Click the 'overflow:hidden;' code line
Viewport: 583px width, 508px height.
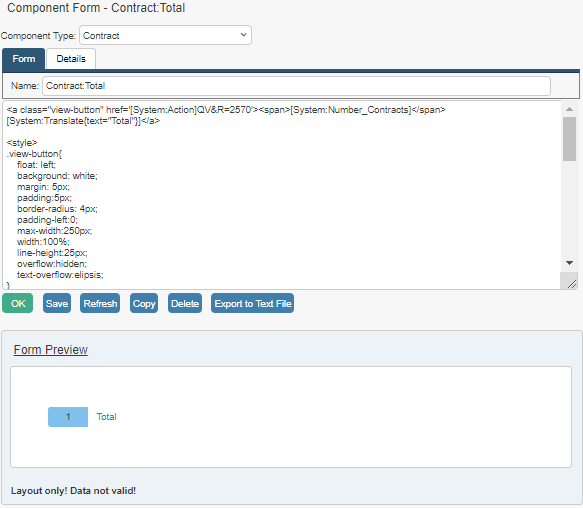point(52,264)
